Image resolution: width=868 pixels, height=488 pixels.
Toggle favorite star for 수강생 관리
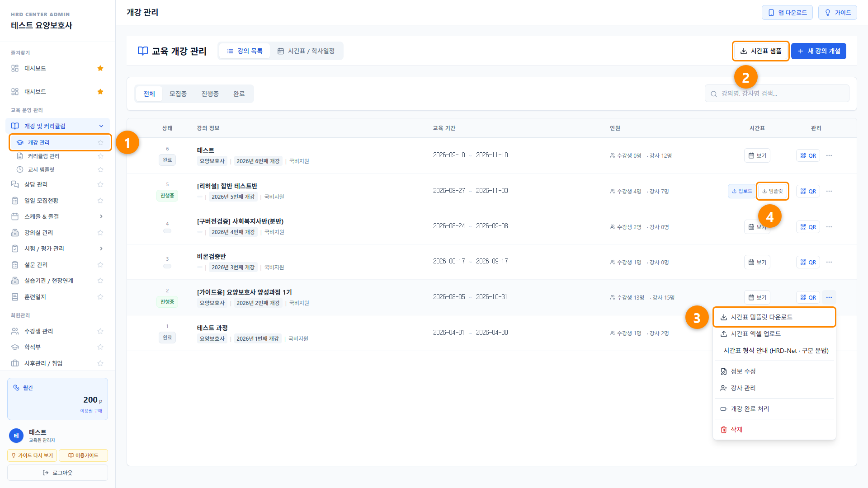pyautogui.click(x=100, y=331)
